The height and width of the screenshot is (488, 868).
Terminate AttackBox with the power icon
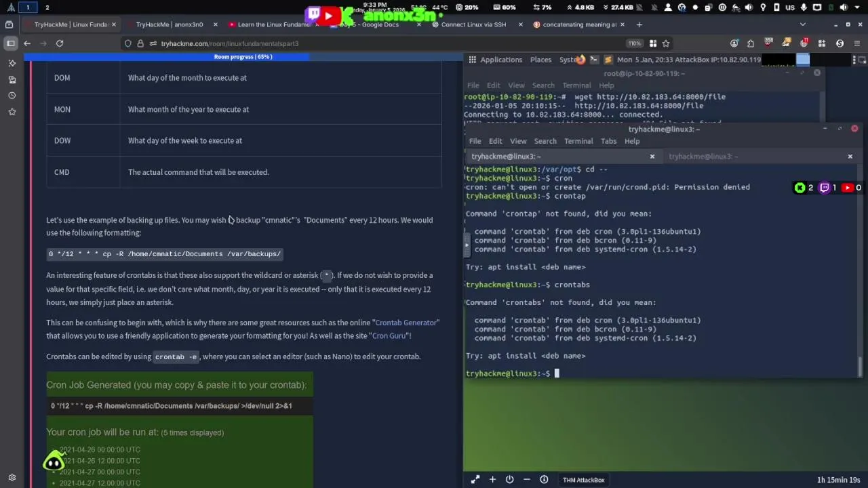coord(509,480)
